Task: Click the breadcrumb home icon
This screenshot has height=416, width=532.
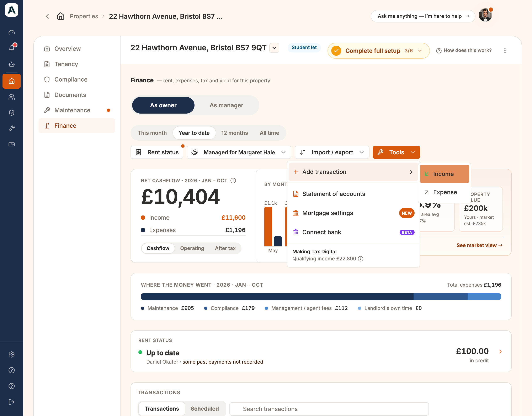Action: point(61,16)
